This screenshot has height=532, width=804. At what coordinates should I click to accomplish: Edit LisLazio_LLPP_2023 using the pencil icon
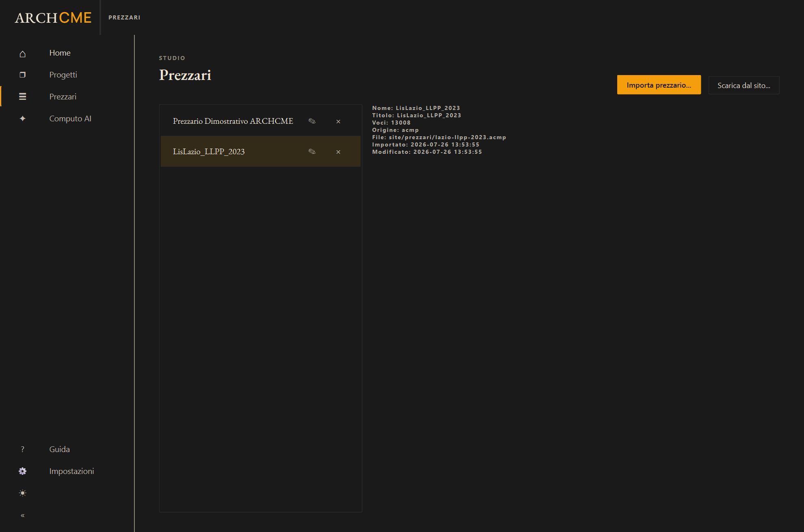(x=312, y=151)
